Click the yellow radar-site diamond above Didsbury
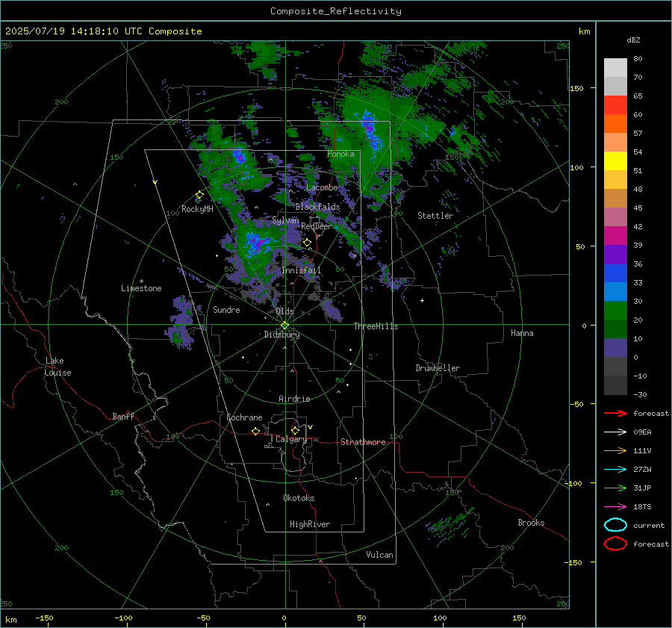 tap(284, 326)
